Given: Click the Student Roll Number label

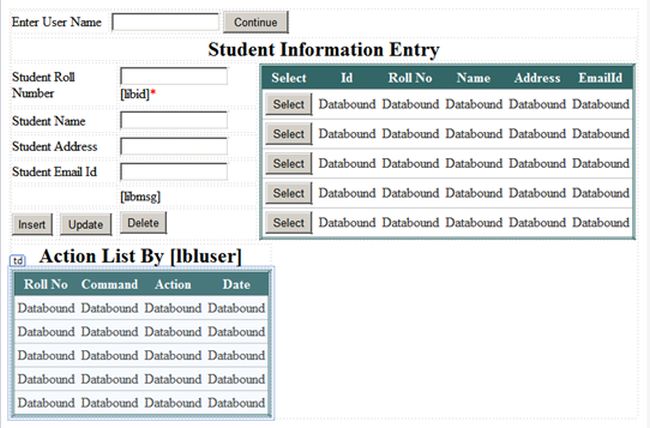Looking at the screenshot, I should (x=43, y=85).
